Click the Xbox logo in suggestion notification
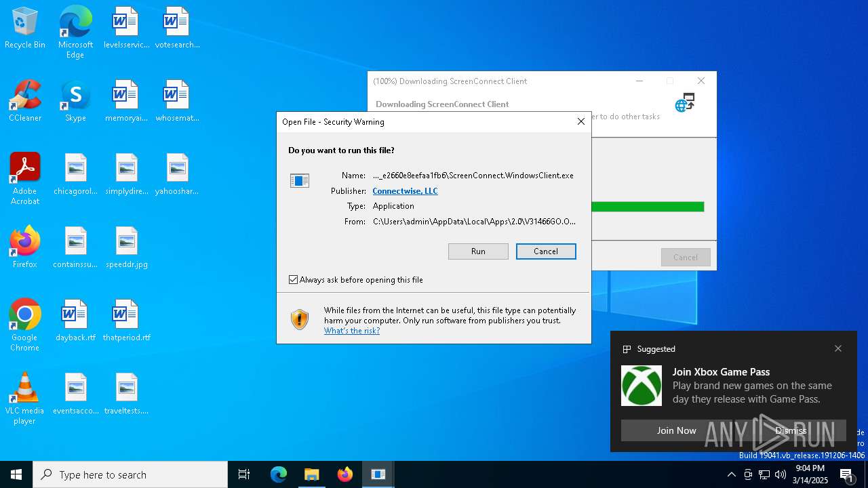 point(642,386)
